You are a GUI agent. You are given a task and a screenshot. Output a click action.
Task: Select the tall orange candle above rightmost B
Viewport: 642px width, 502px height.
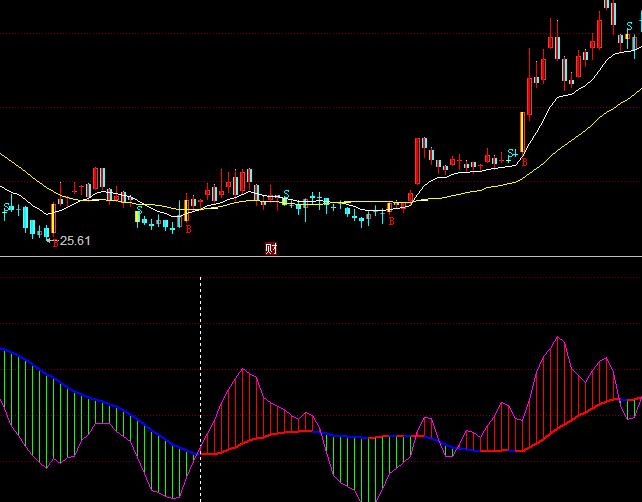pos(522,132)
